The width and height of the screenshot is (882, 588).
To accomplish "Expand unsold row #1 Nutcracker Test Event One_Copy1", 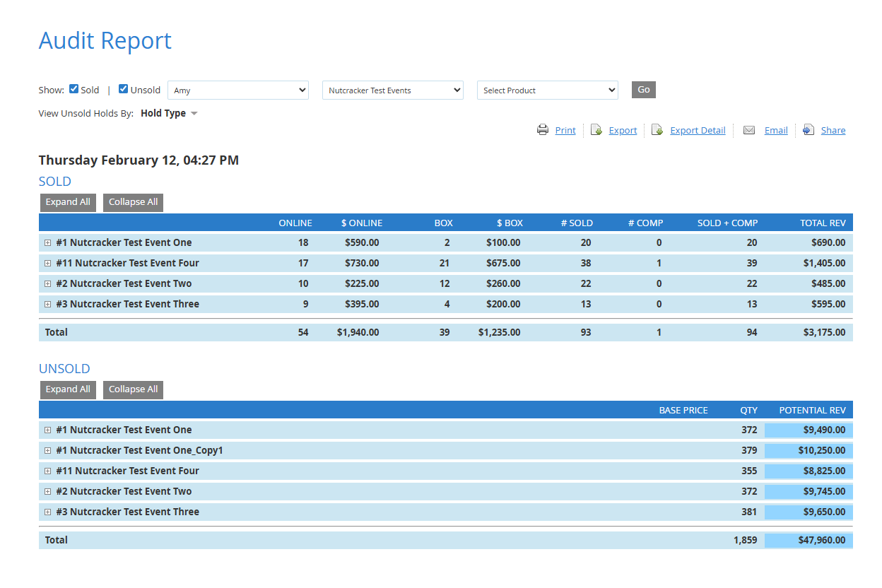I will (x=48, y=450).
